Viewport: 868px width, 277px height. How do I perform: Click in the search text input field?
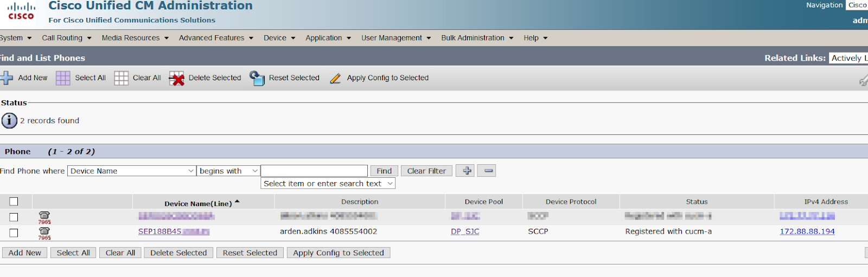314,171
